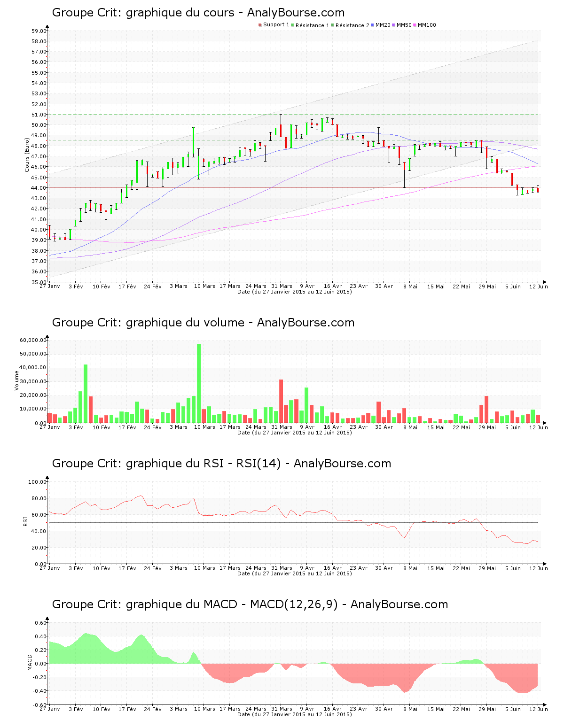Image resolution: width=564 pixels, height=728 pixels.
Task: Click '10 Mars' under the volume chart
Action: (x=204, y=427)
